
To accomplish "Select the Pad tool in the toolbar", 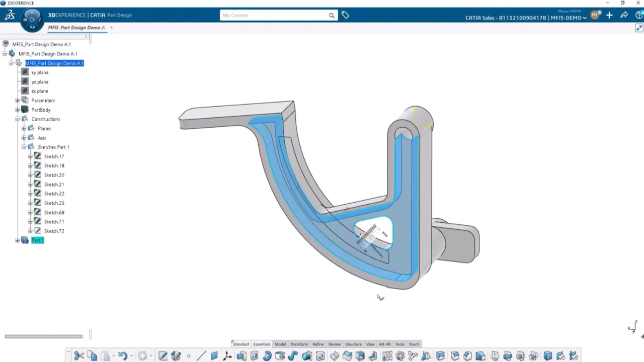I will 240,355.
